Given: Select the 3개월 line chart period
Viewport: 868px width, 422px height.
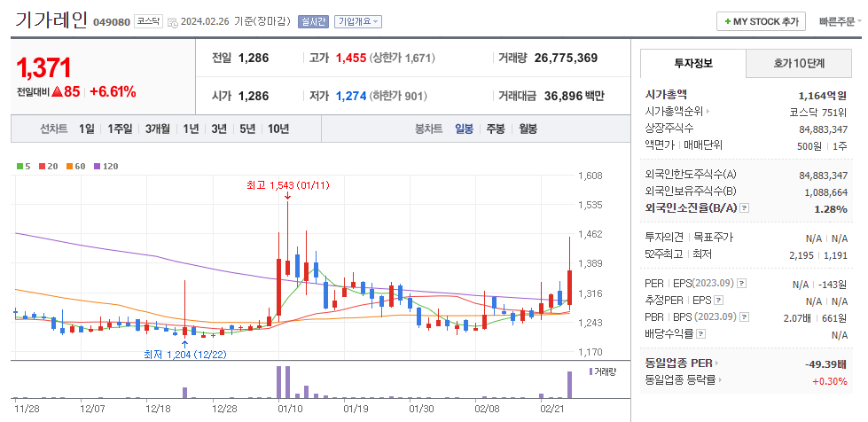Looking at the screenshot, I should (158, 129).
